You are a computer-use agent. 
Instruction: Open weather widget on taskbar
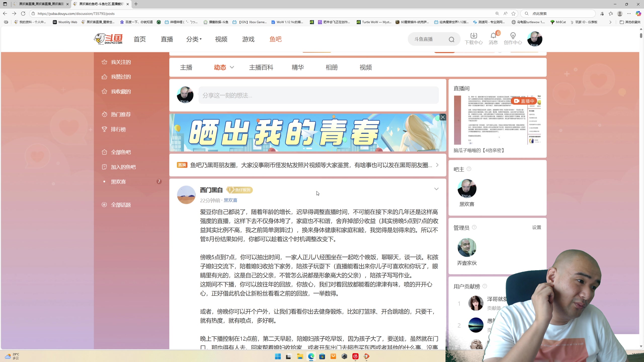click(x=12, y=356)
